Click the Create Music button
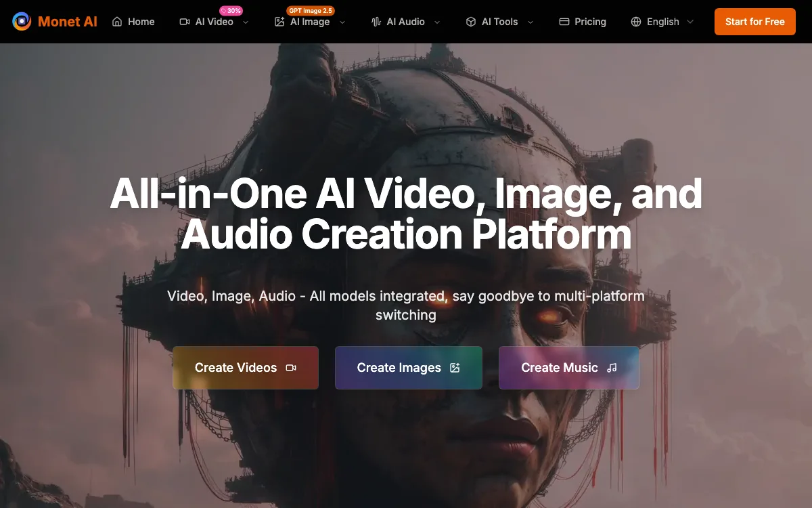This screenshot has width=812, height=508. (x=569, y=368)
